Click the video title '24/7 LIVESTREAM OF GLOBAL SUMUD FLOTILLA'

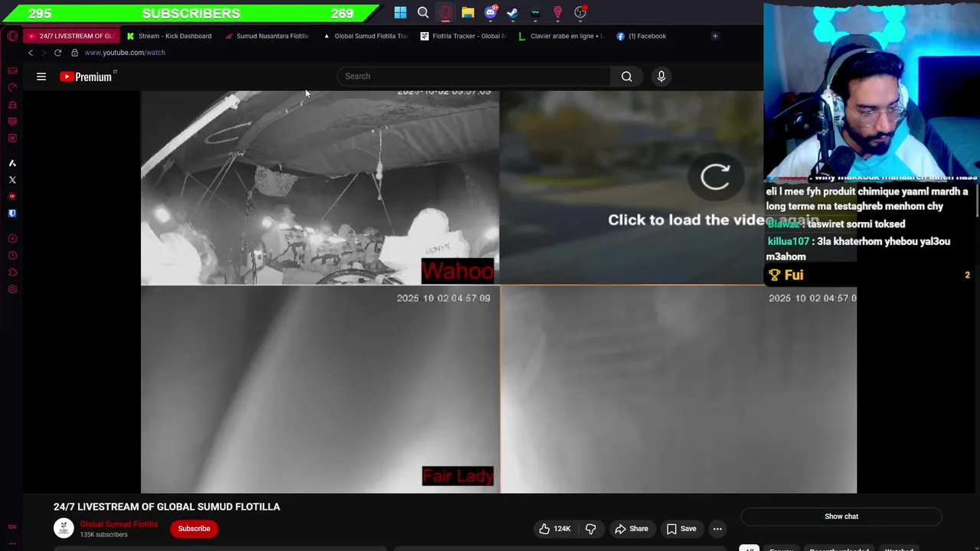point(167,507)
